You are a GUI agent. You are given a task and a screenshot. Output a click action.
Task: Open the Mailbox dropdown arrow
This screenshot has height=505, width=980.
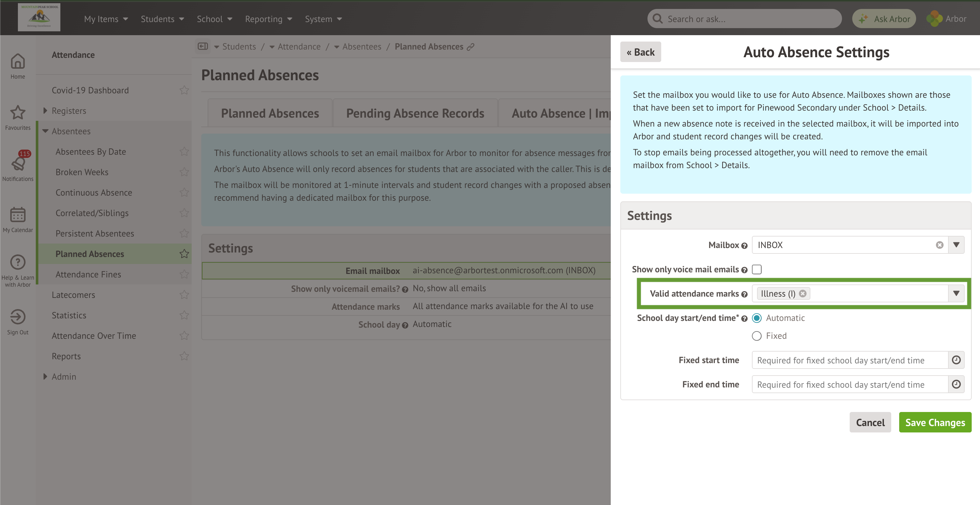pos(956,245)
